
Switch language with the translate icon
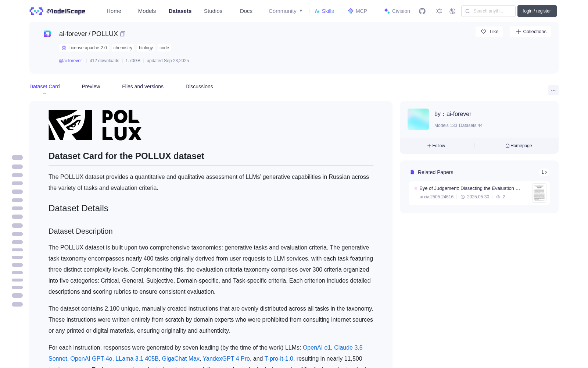point(452,11)
